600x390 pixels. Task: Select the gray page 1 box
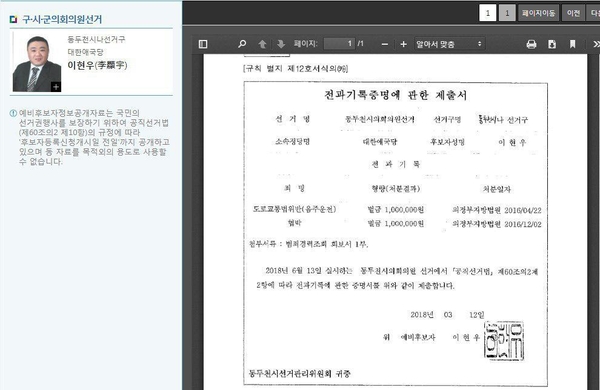coord(507,13)
